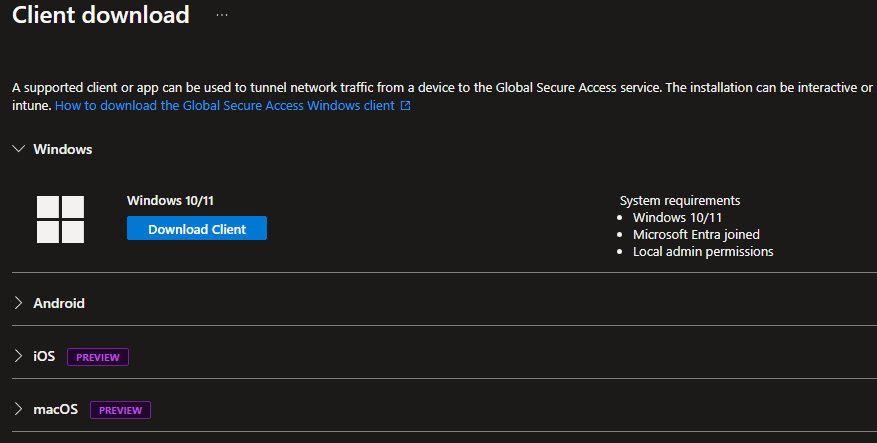The height and width of the screenshot is (443, 877).
Task: Click the Windows logo icon
Action: (60, 219)
